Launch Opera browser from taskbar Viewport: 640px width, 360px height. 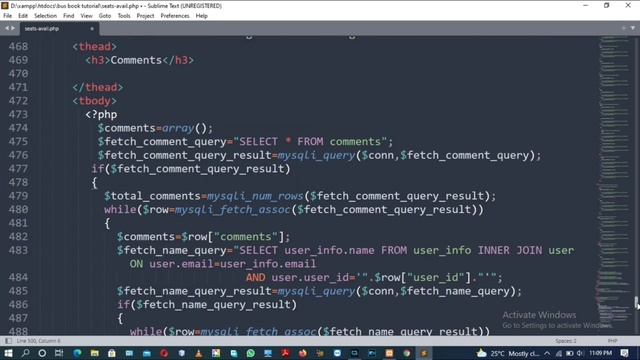point(164,353)
